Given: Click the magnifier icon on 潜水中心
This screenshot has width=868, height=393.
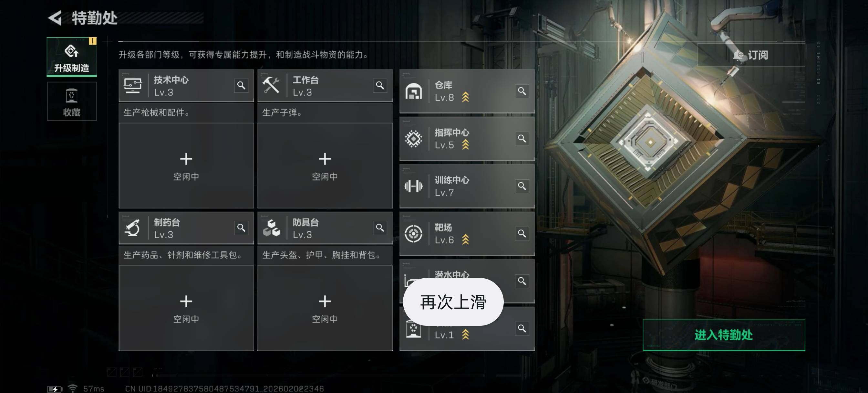Looking at the screenshot, I should [522, 281].
